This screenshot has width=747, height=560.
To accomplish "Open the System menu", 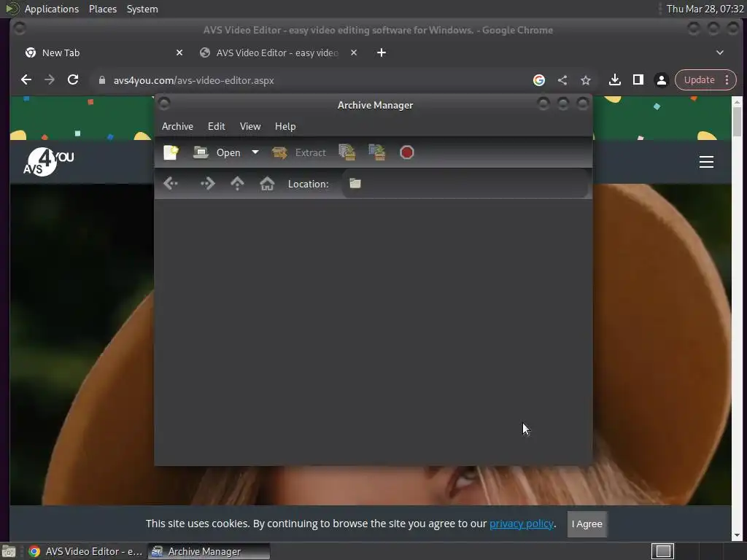I will pyautogui.click(x=142, y=9).
